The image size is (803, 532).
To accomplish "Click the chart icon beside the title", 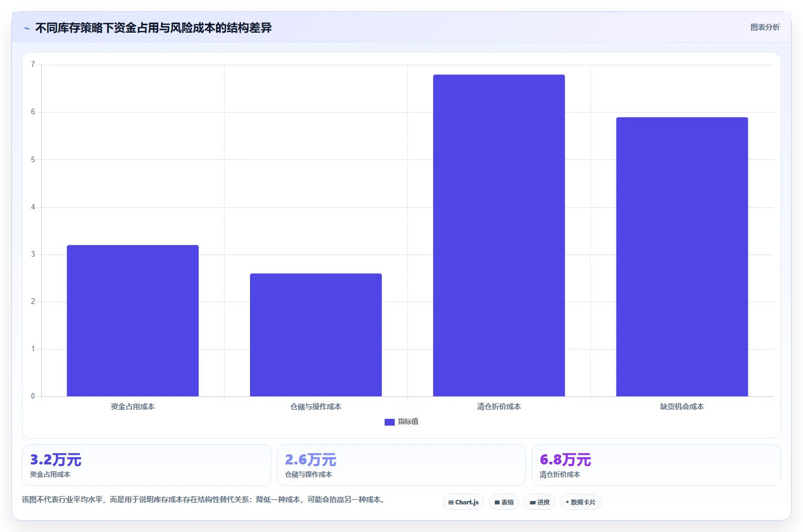I will [26, 28].
